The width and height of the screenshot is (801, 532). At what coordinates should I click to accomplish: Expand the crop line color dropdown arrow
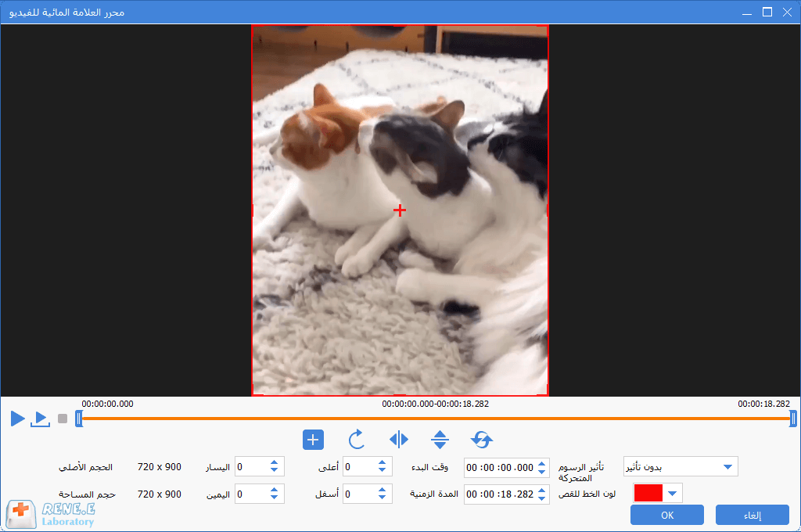pos(673,493)
